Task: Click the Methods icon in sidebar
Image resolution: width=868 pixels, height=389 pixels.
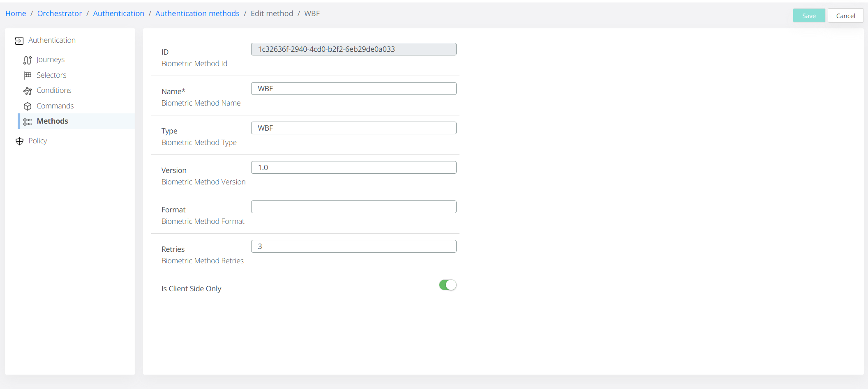Action: [28, 122]
